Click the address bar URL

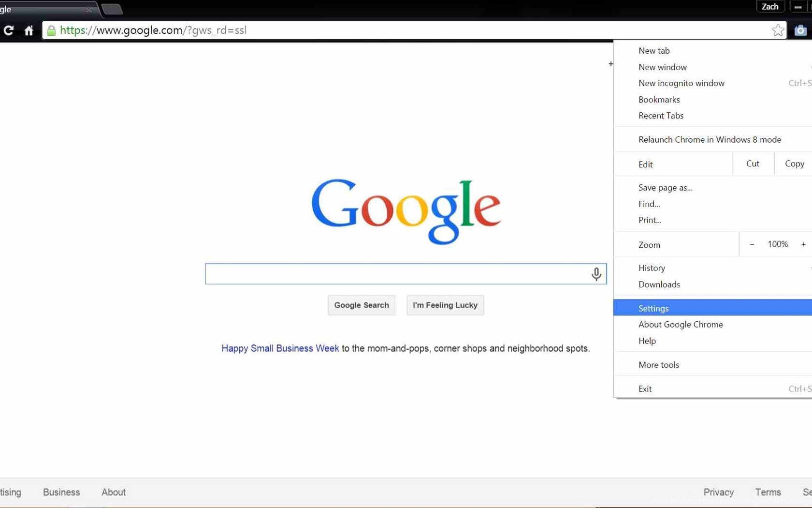153,30
